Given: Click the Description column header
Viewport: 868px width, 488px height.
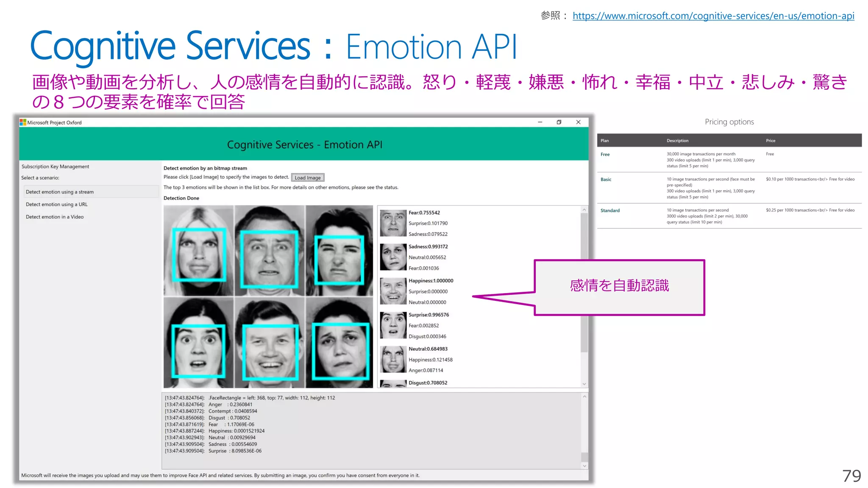Looking at the screenshot, I should pyautogui.click(x=677, y=141).
